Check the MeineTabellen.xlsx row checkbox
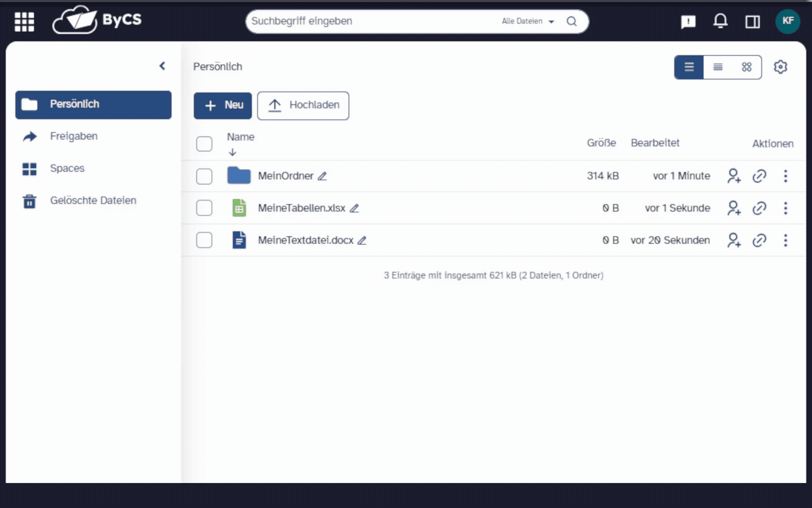The image size is (812, 508). (204, 208)
